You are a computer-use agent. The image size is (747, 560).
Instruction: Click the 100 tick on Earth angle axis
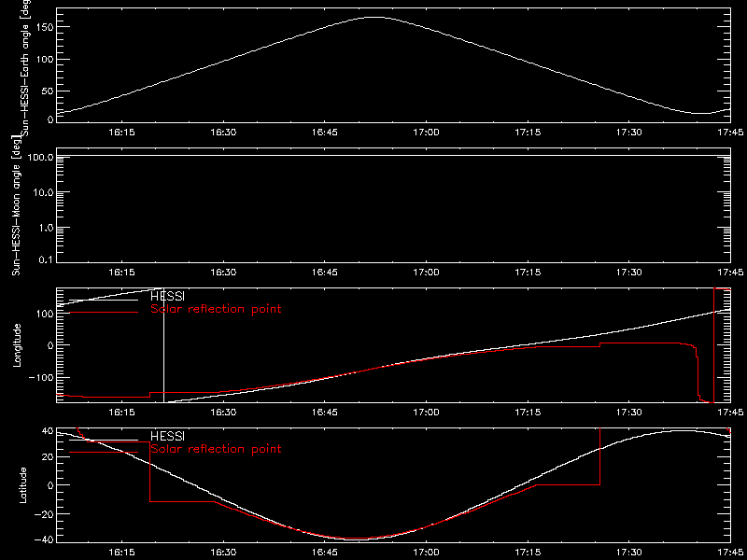(44, 59)
